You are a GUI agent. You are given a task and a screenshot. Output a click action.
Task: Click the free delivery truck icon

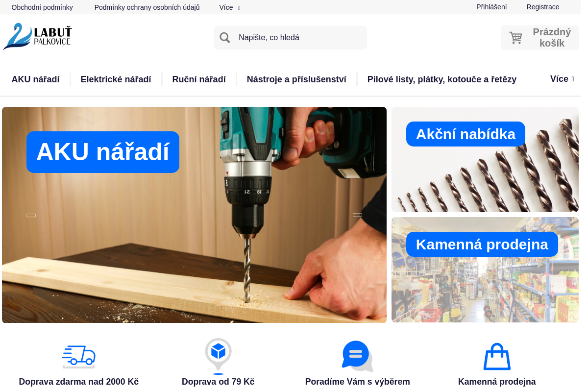point(78,356)
